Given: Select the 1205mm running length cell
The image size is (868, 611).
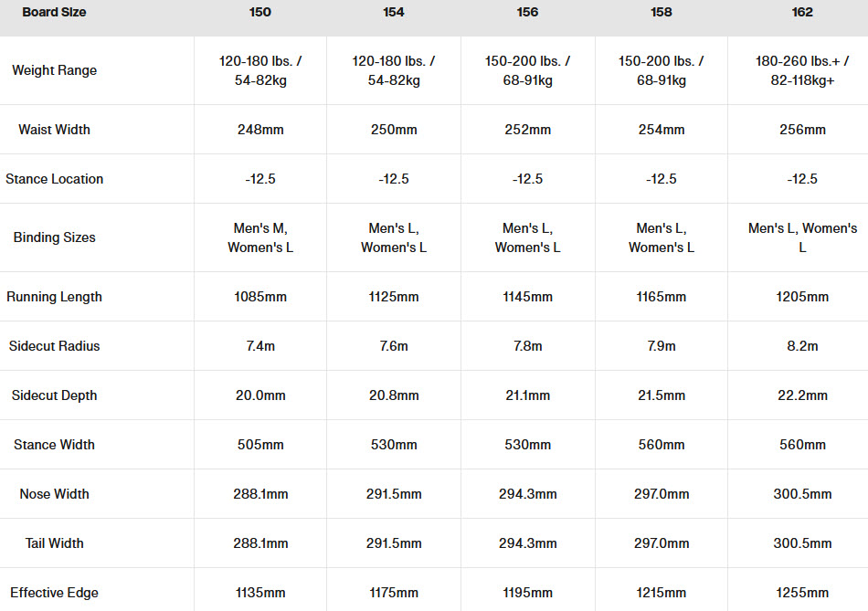Looking at the screenshot, I should (x=802, y=297).
